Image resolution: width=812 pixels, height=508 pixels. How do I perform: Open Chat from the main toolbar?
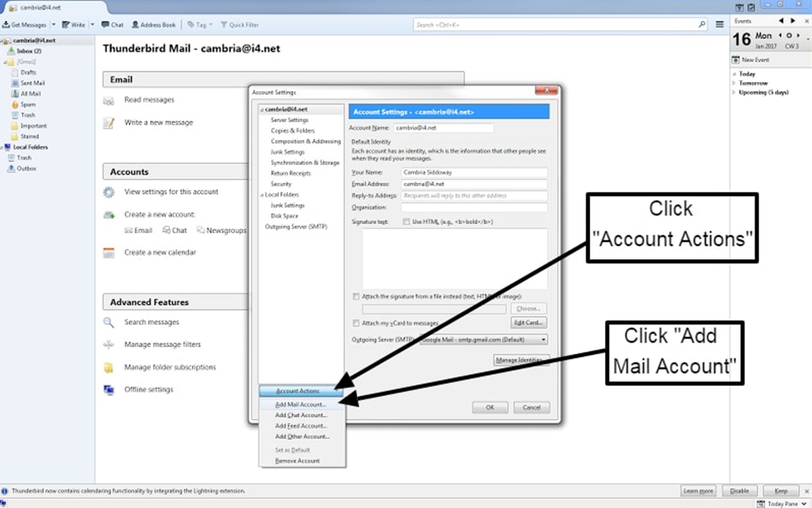(x=112, y=25)
